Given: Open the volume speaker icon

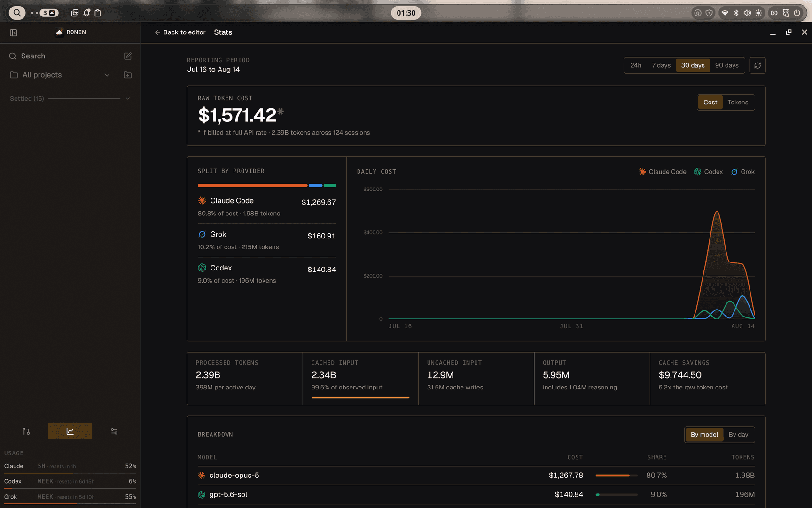Looking at the screenshot, I should tap(747, 13).
